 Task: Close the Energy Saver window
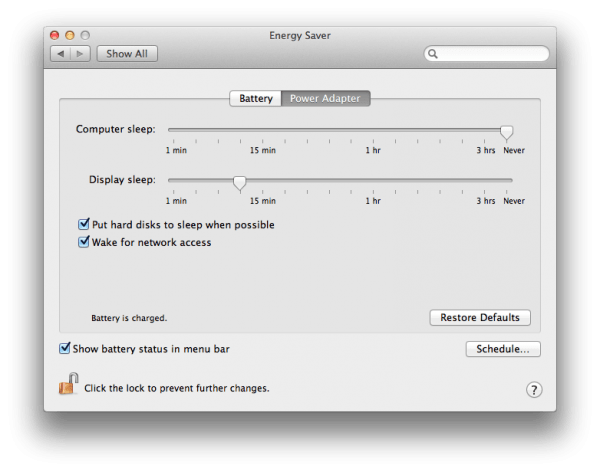pos(58,34)
